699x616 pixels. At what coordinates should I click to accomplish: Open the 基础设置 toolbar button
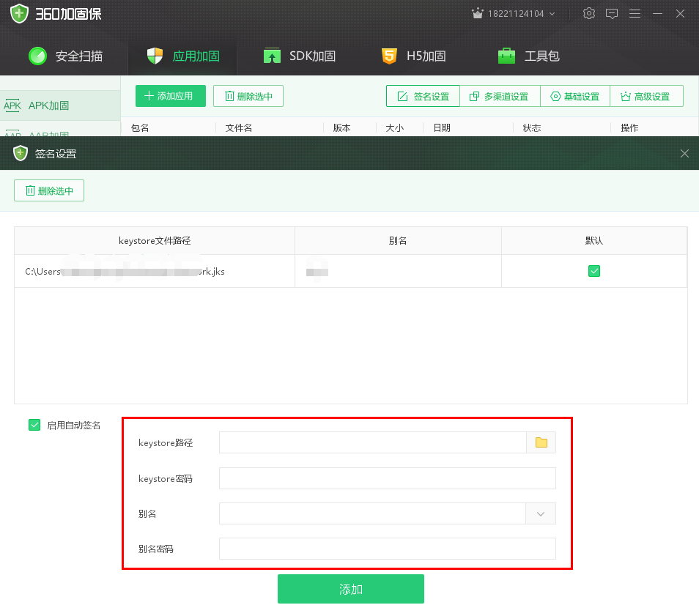(575, 96)
